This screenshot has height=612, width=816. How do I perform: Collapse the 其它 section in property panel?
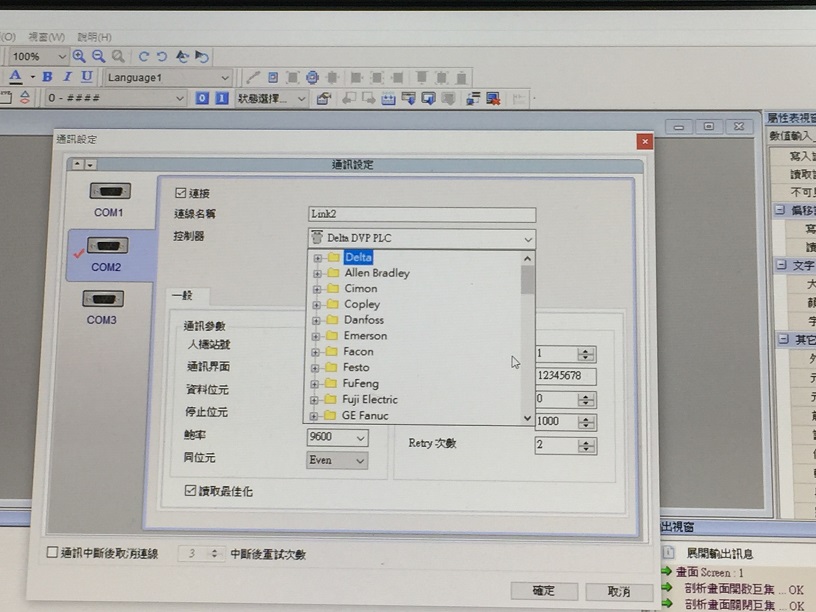[x=783, y=340]
